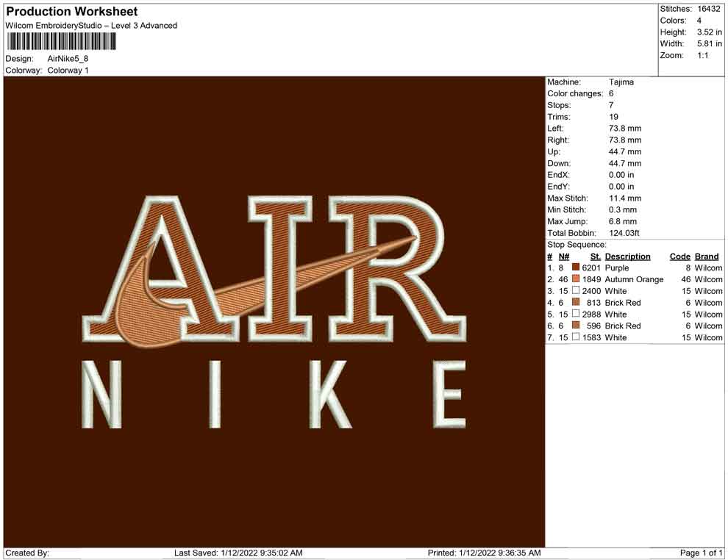
Task: Click the Purple color swatch in stop 1
Action: coord(576,268)
